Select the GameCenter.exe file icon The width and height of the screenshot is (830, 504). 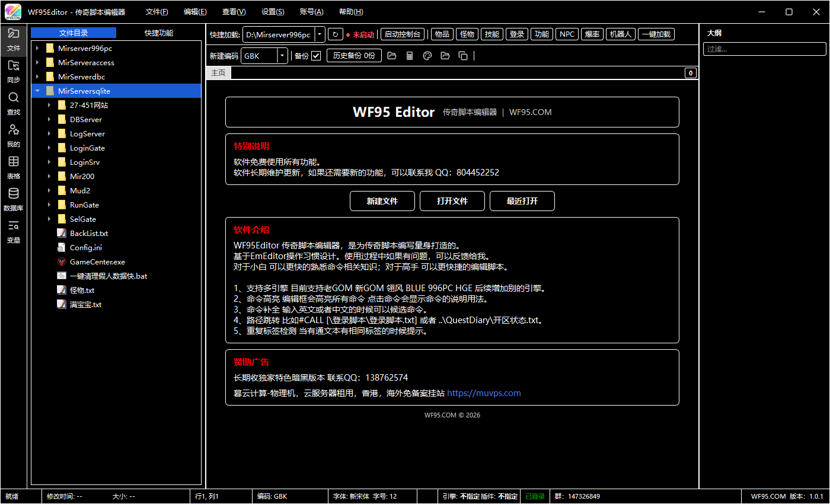(x=61, y=261)
